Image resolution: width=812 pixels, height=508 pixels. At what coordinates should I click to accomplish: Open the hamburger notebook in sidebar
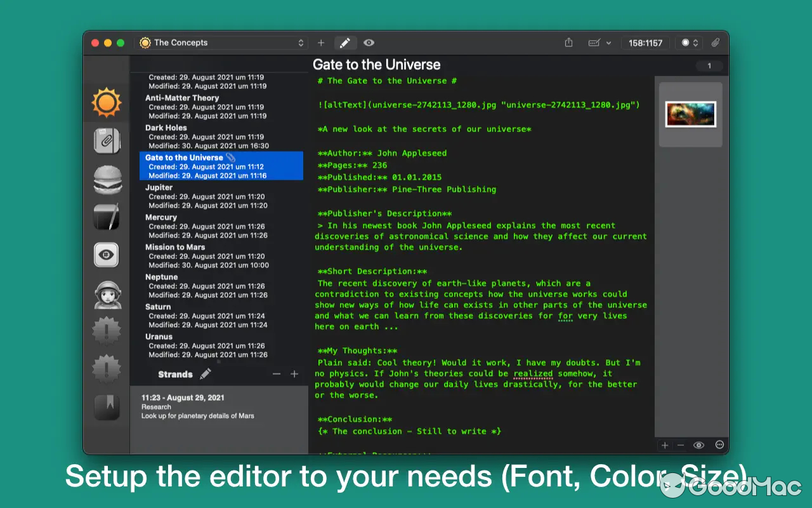106,180
